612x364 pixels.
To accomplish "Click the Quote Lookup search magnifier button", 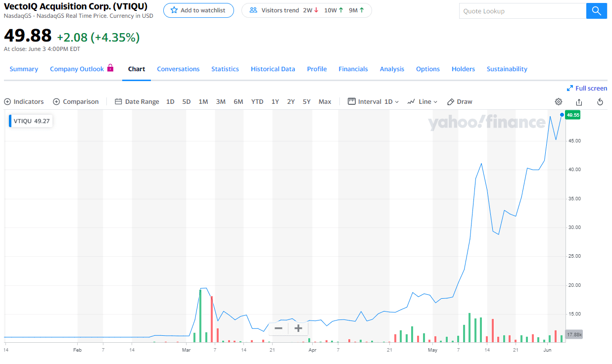I will click(597, 11).
